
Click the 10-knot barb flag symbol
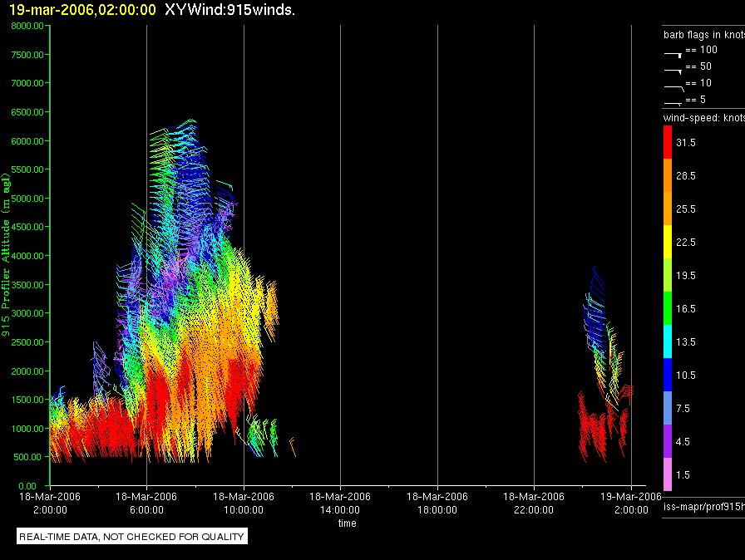[673, 88]
